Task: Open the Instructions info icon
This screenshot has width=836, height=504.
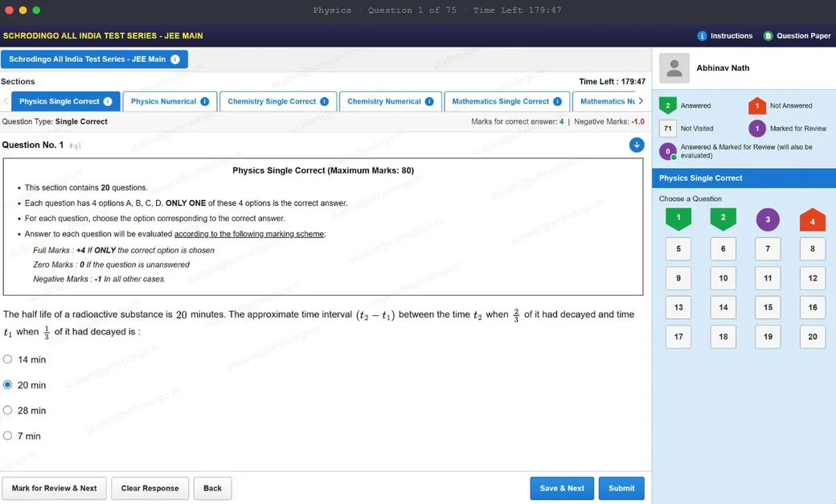Action: (702, 35)
